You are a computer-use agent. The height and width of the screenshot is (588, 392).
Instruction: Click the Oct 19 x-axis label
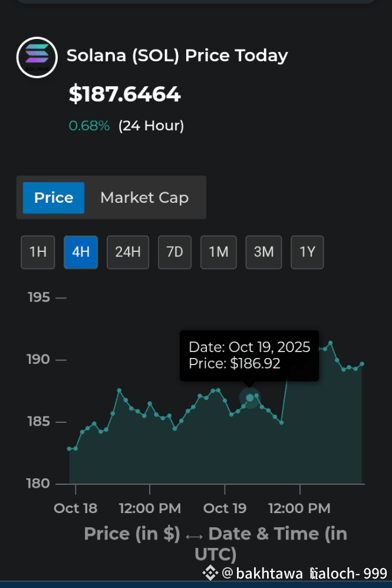coord(225,508)
